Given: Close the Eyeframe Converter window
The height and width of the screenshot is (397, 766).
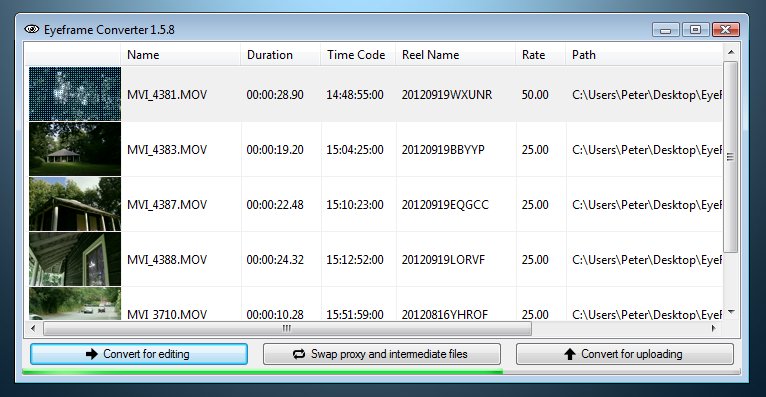Looking at the screenshot, I should [x=725, y=30].
